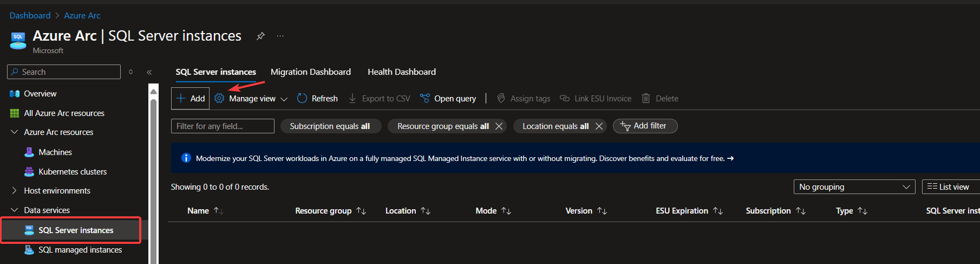Open the No grouping dropdown
This screenshot has height=264, width=980.
[853, 187]
